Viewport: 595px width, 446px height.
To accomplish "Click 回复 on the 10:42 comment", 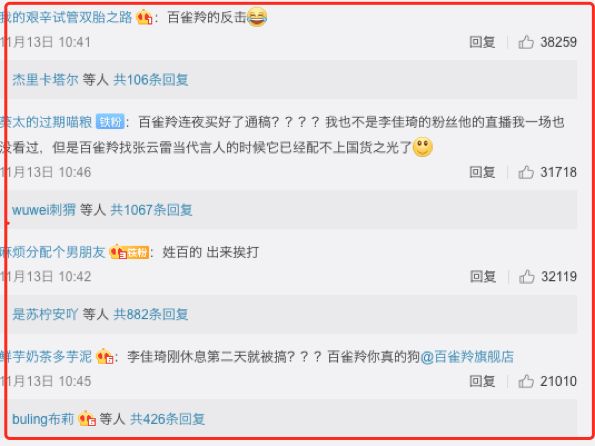I will [483, 277].
